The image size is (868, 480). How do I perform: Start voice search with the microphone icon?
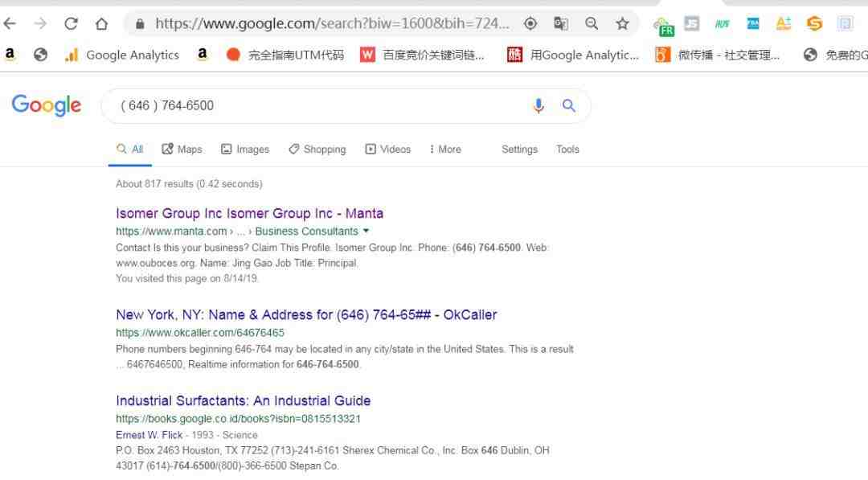click(538, 105)
